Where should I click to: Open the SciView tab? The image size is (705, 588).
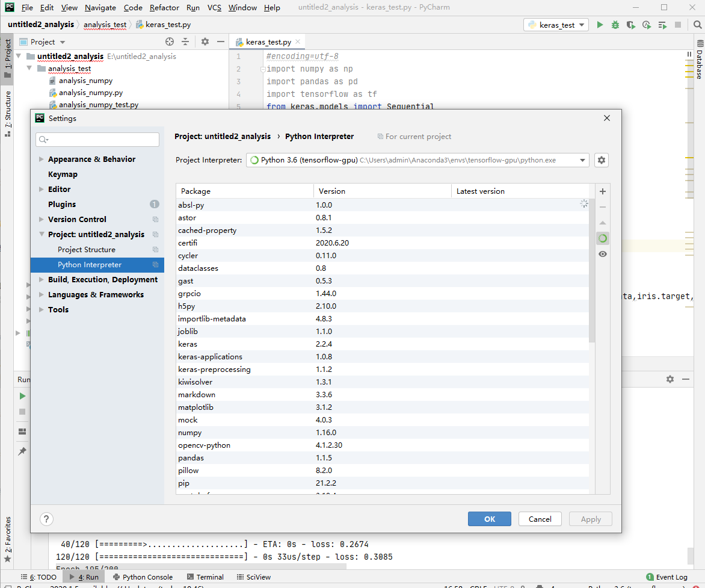(254, 577)
